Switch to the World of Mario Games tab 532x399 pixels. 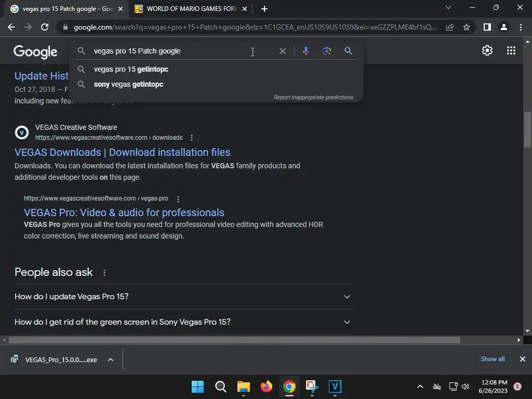tap(192, 9)
